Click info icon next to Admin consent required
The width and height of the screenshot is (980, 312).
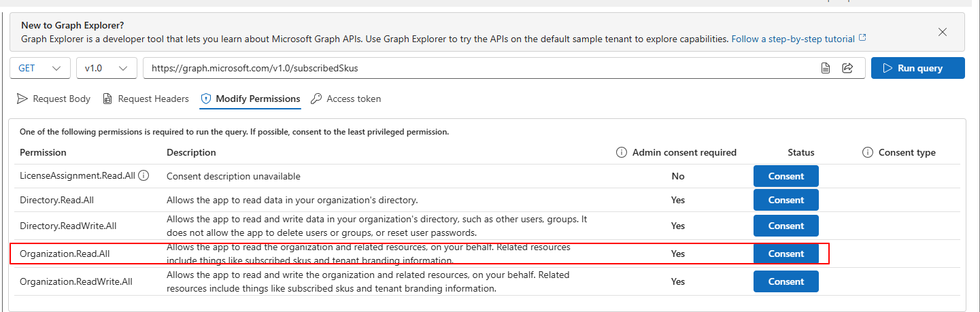click(x=621, y=152)
